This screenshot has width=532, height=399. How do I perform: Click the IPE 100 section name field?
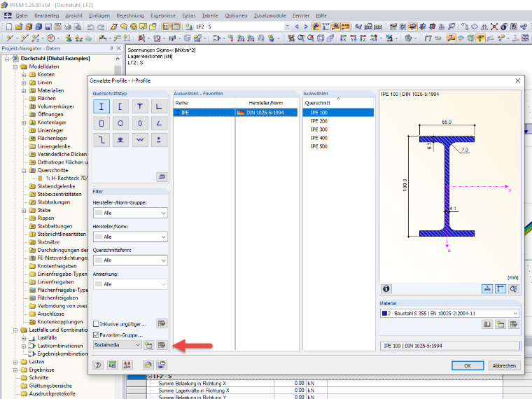(450, 346)
